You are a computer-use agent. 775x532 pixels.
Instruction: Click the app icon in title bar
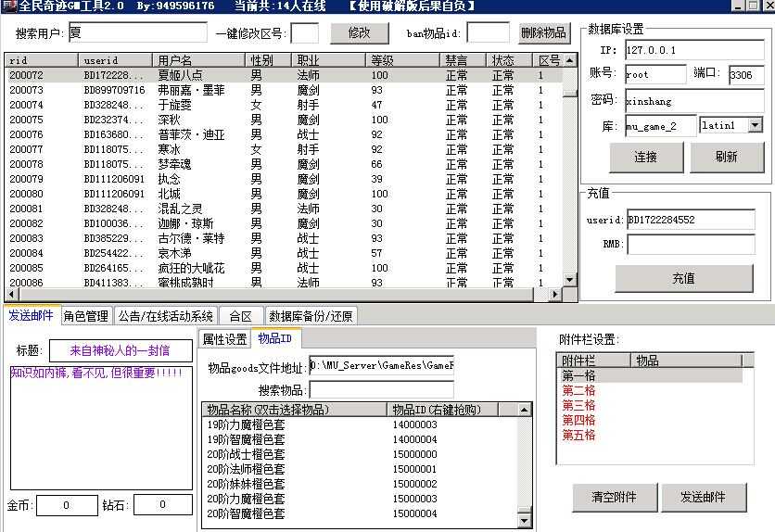click(x=7, y=6)
